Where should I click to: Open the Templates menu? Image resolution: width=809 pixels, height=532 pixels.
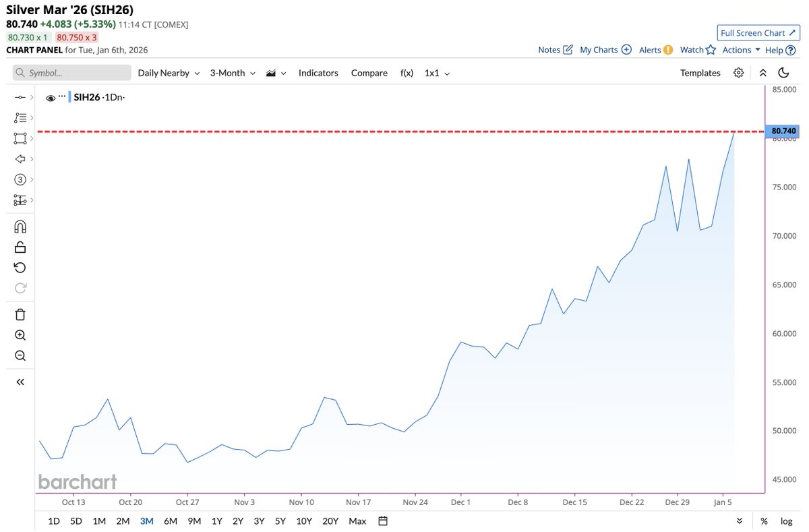[700, 73]
